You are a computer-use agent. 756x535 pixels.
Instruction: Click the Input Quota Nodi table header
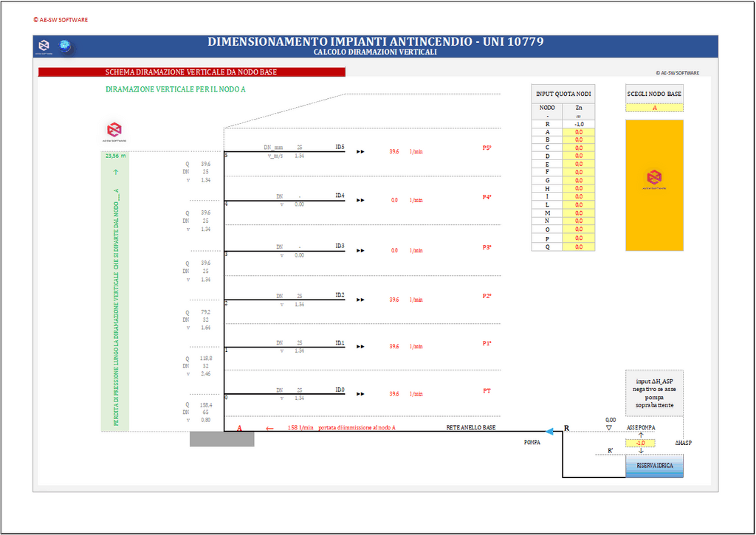563,94
